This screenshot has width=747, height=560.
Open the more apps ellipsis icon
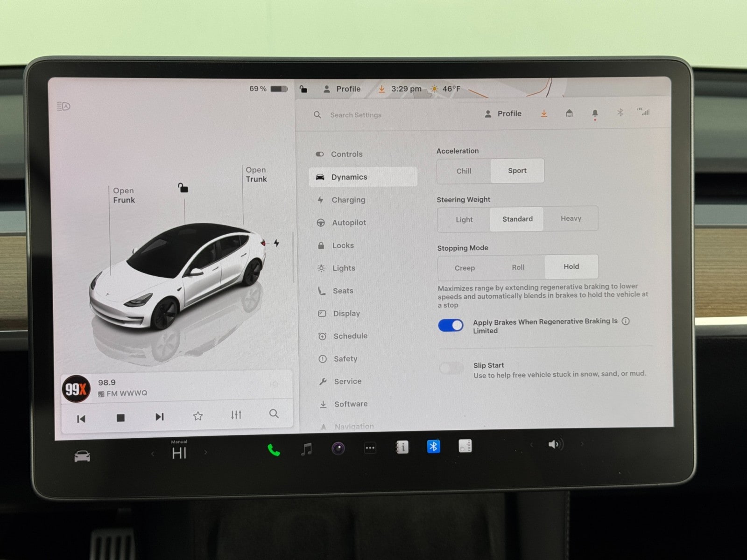coord(370,448)
